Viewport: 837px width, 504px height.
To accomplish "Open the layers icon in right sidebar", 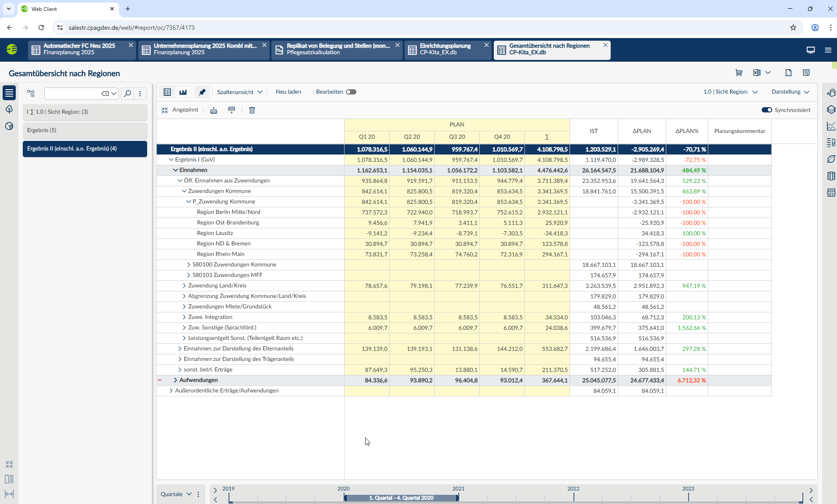I will tap(831, 109).
